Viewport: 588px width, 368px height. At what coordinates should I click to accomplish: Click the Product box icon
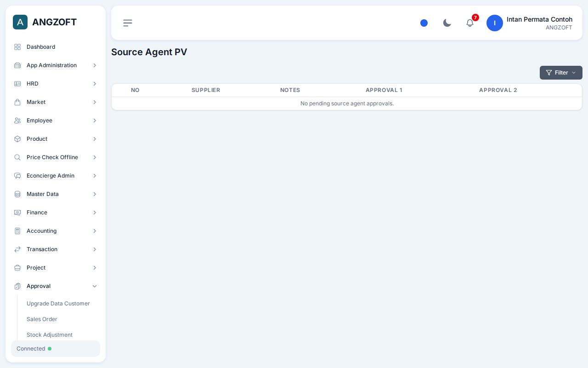[17, 139]
